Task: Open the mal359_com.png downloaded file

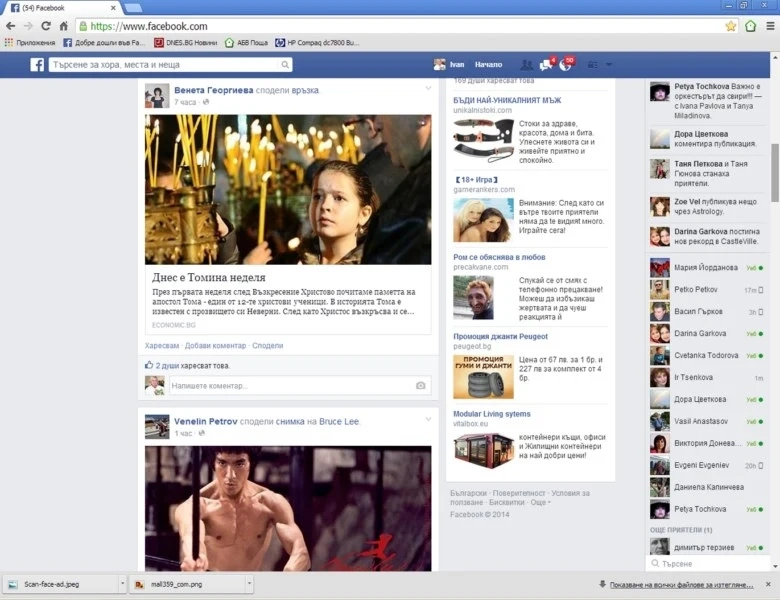Action: click(188, 584)
